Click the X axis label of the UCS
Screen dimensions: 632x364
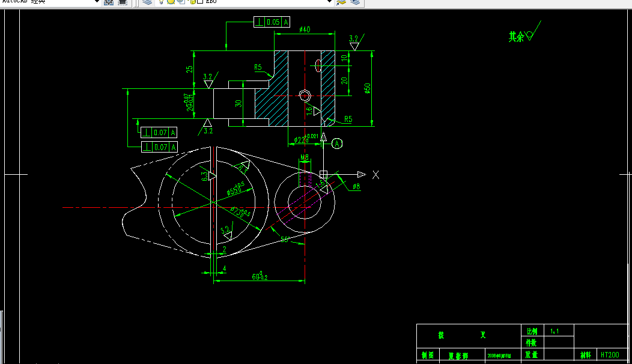click(x=375, y=175)
